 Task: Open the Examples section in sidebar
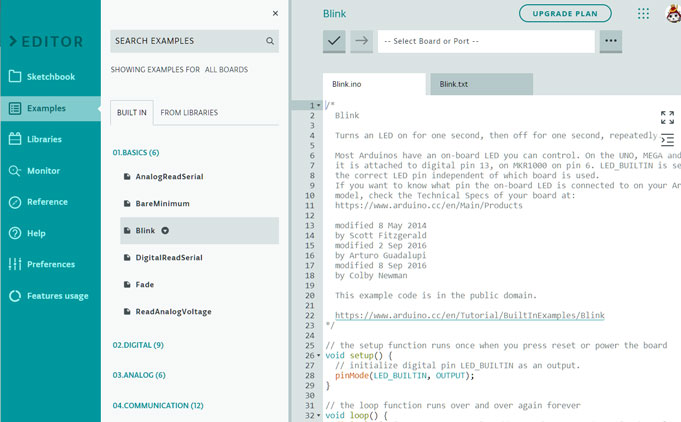pyautogui.click(x=50, y=108)
